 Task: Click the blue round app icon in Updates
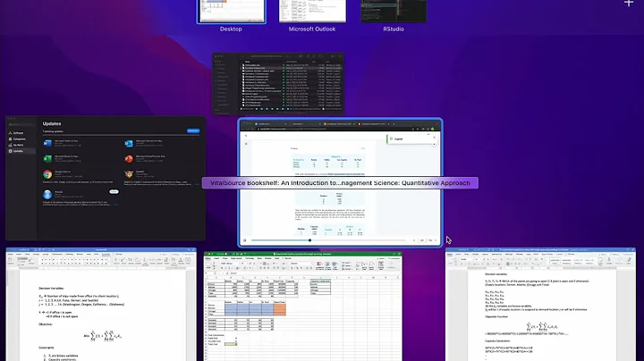tap(47, 195)
